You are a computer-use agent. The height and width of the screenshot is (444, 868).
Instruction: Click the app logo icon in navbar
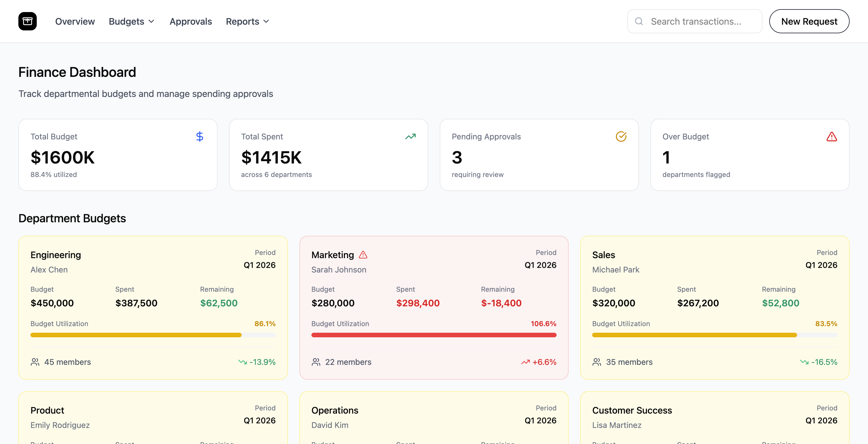tap(27, 21)
